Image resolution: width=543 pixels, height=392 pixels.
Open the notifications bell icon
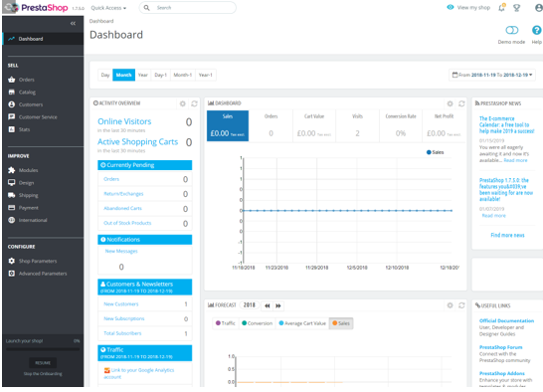[x=501, y=8]
